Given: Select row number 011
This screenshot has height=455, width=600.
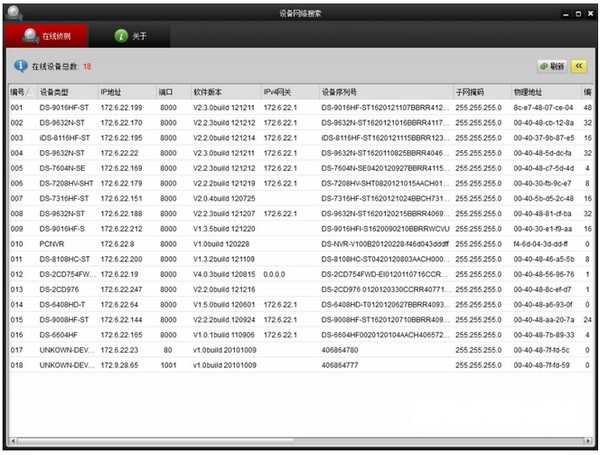Looking at the screenshot, I should [16, 259].
